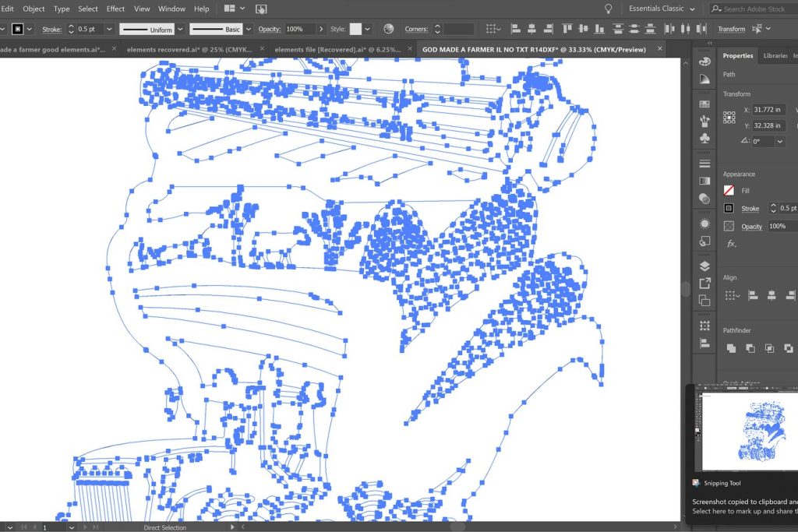Open the Symbols panel club icon
Viewport: 798px width, 532px height.
tap(704, 138)
